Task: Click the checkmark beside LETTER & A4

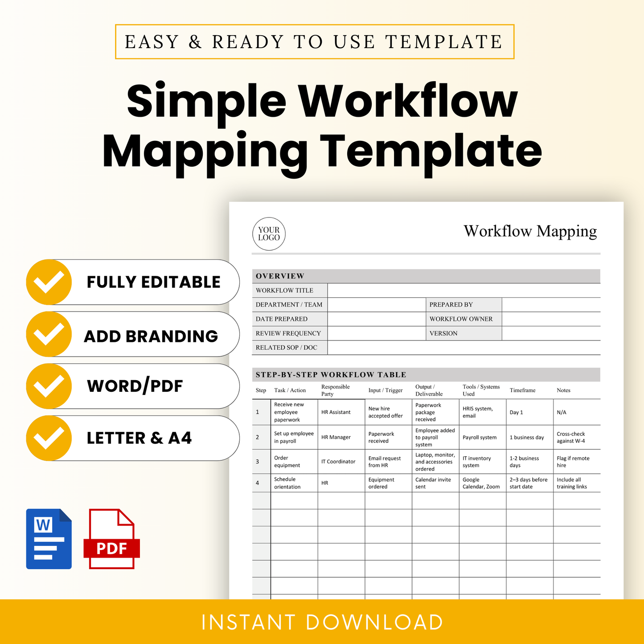Action: tap(49, 438)
